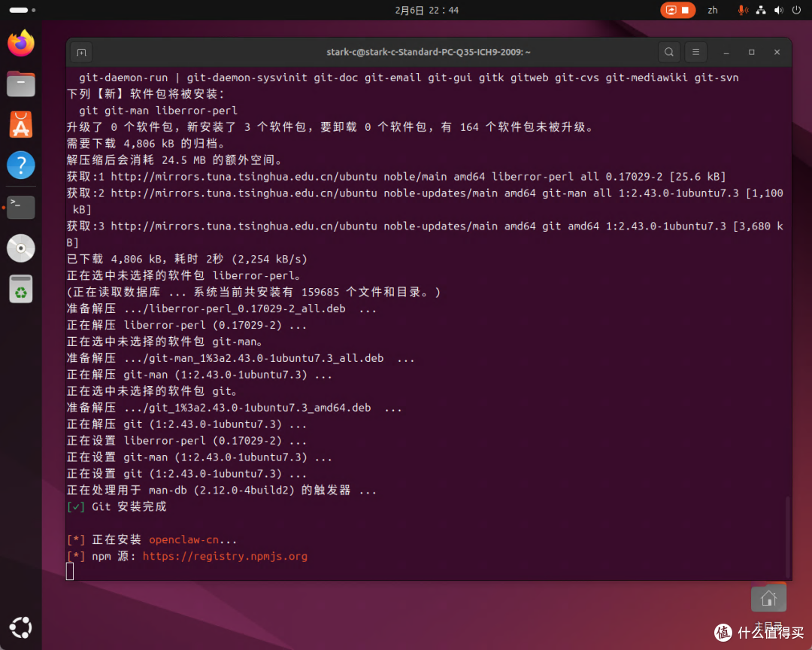
Task: Click the line '正在选中未选择的软件包 git-man。'
Action: (165, 342)
